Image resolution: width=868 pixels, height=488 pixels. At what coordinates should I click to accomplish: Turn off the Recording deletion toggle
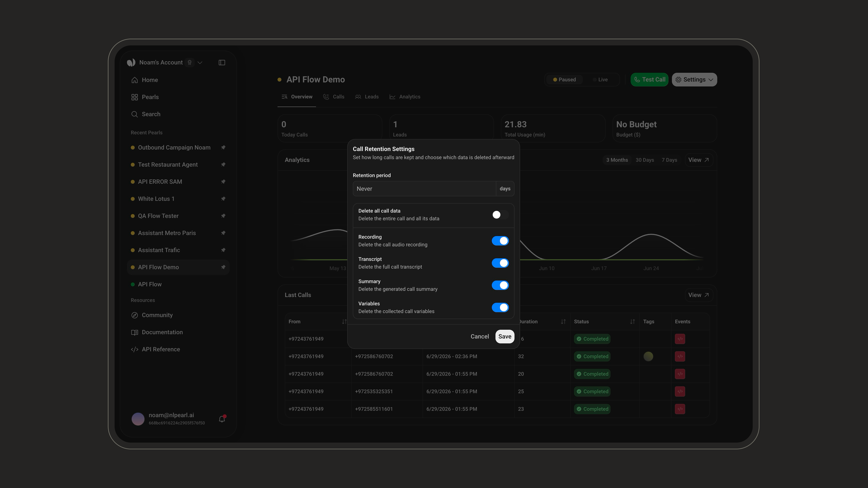click(500, 241)
